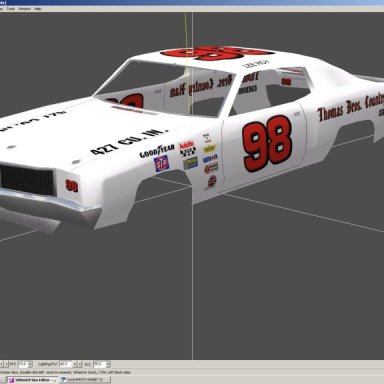Click the right-arrow button after Lighting/Dir field

point(80,364)
